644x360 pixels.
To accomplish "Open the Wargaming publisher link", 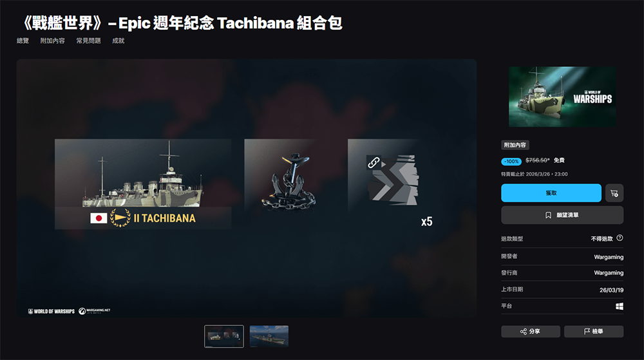I will [609, 272].
